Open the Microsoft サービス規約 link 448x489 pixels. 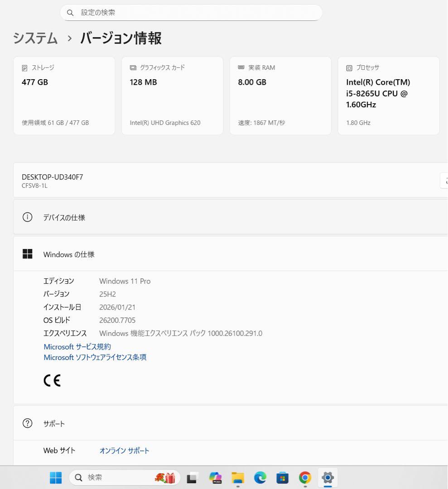click(77, 346)
